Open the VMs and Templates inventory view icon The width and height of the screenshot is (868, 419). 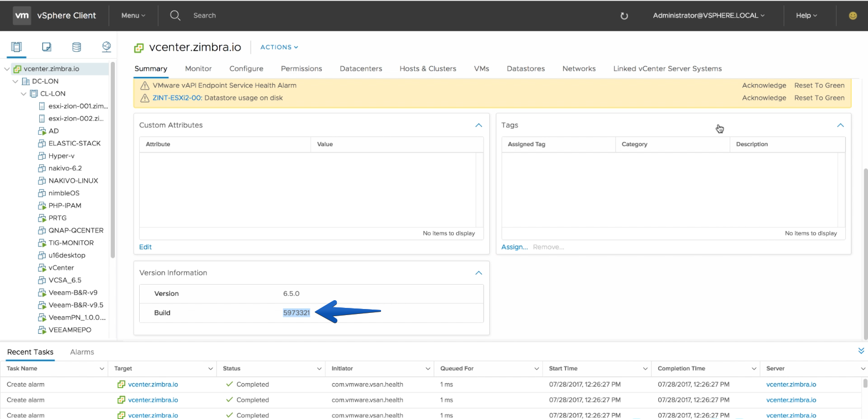pyautogui.click(x=47, y=47)
